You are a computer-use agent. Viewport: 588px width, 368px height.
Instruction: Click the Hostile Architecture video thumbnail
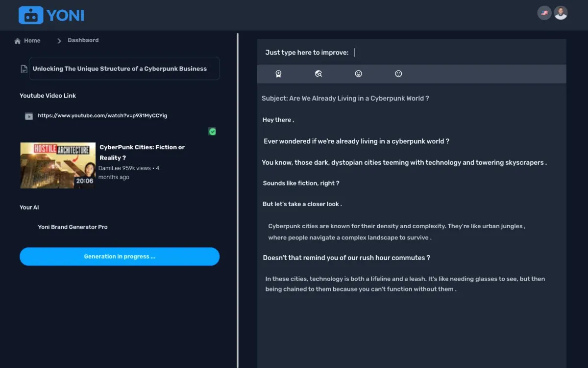[x=58, y=165]
